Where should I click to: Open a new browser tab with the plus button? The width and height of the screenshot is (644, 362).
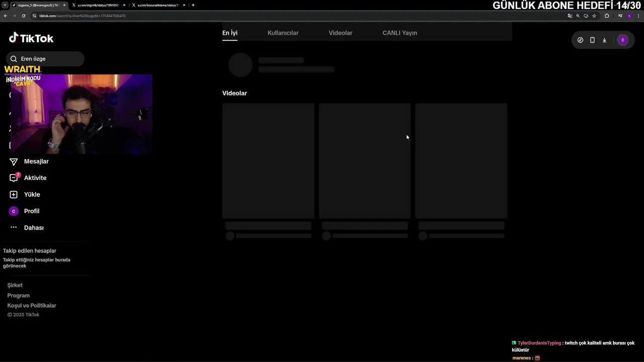[x=193, y=5]
